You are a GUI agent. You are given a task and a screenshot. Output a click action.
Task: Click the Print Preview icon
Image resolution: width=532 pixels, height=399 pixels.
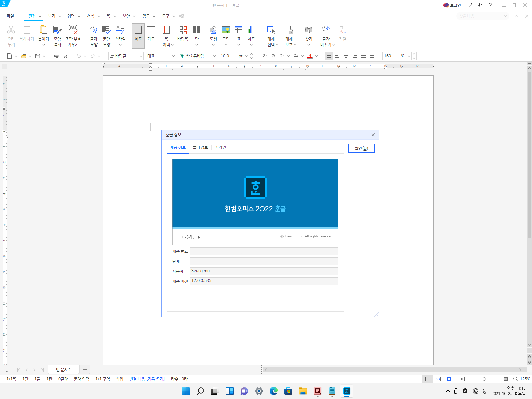[x=65, y=56]
